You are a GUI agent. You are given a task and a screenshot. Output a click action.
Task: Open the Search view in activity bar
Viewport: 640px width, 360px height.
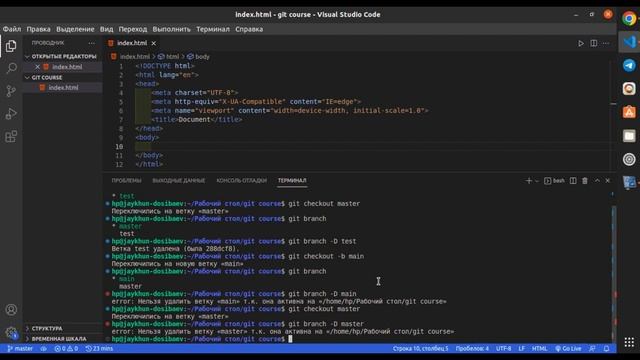pos(11,68)
